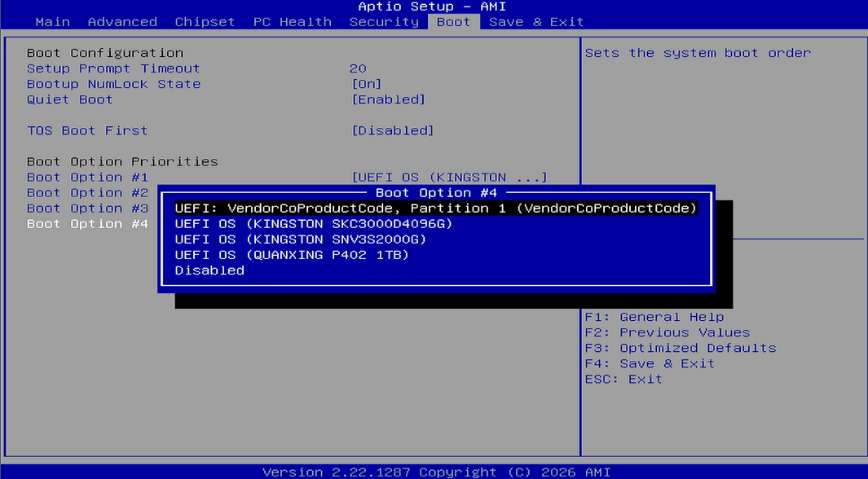Select Disabled in Boot Option #4 popup

[x=209, y=270]
